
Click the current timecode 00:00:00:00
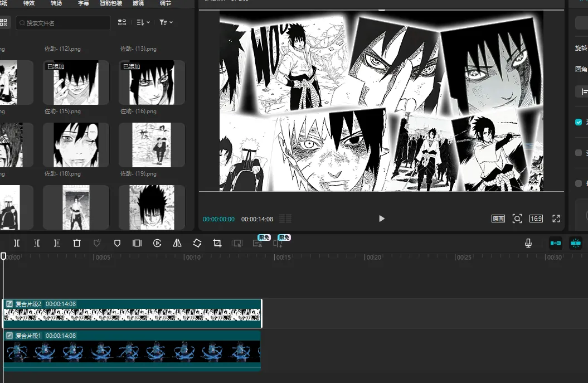218,219
